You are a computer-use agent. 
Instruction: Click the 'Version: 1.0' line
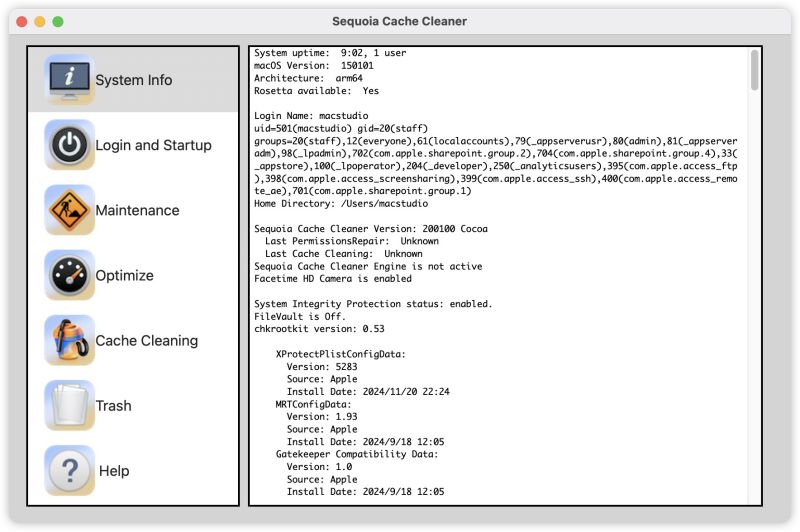(x=319, y=467)
